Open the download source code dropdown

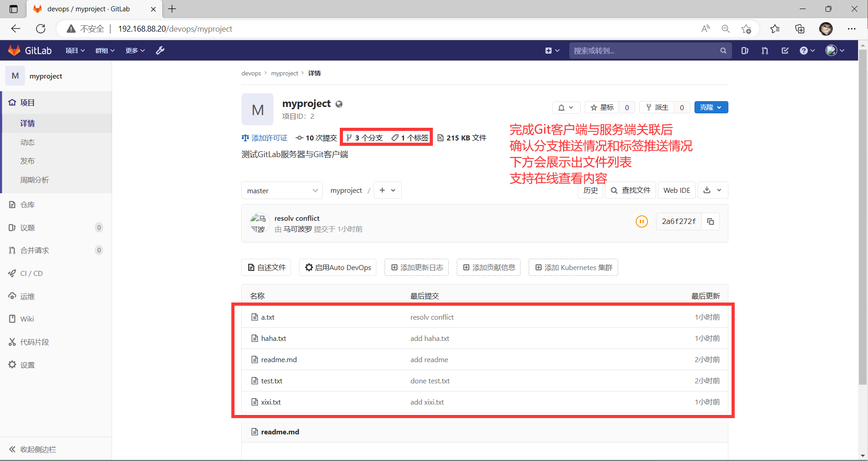pyautogui.click(x=713, y=191)
